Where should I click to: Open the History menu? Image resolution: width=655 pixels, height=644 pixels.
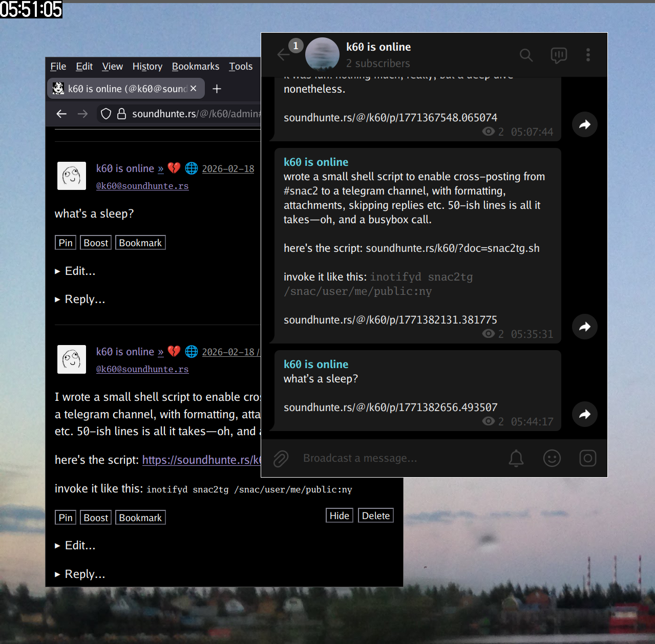coord(147,67)
